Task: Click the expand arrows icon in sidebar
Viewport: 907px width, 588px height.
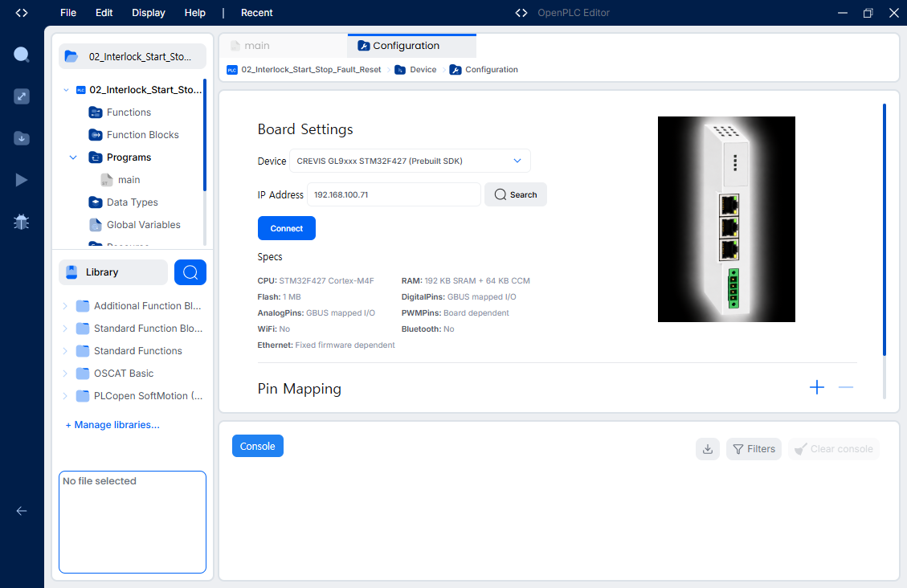Action: point(22,96)
